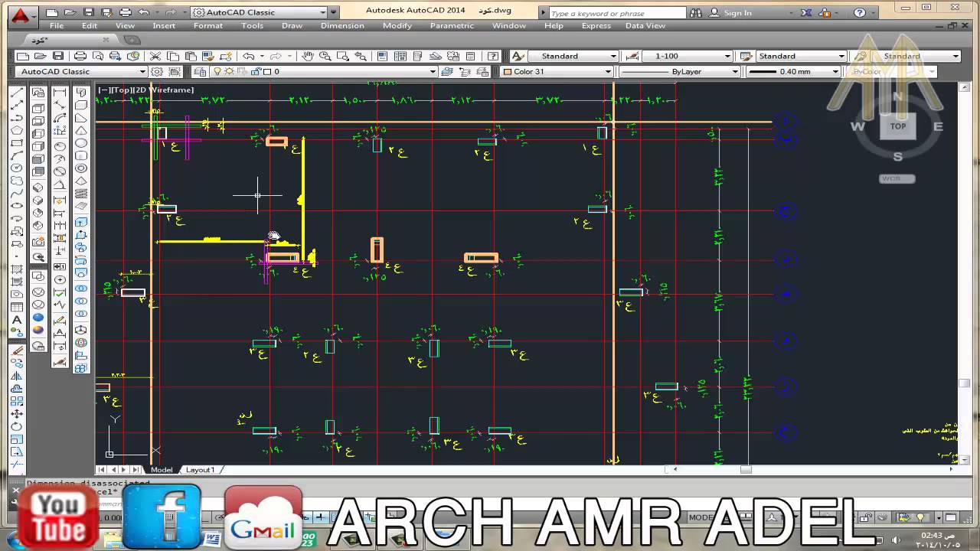This screenshot has width=980, height=551.
Task: Click the binoculars search icon
Action: tap(696, 13)
